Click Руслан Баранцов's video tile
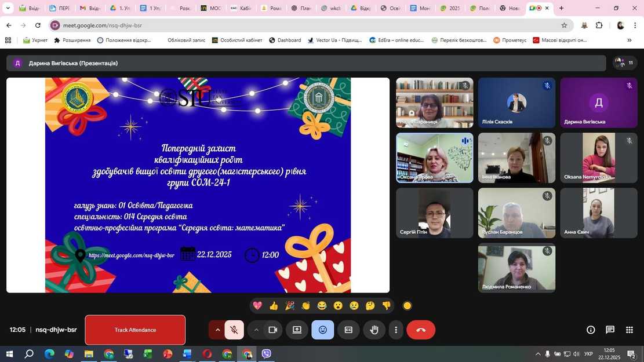The width and height of the screenshot is (644, 362). pos(516,213)
